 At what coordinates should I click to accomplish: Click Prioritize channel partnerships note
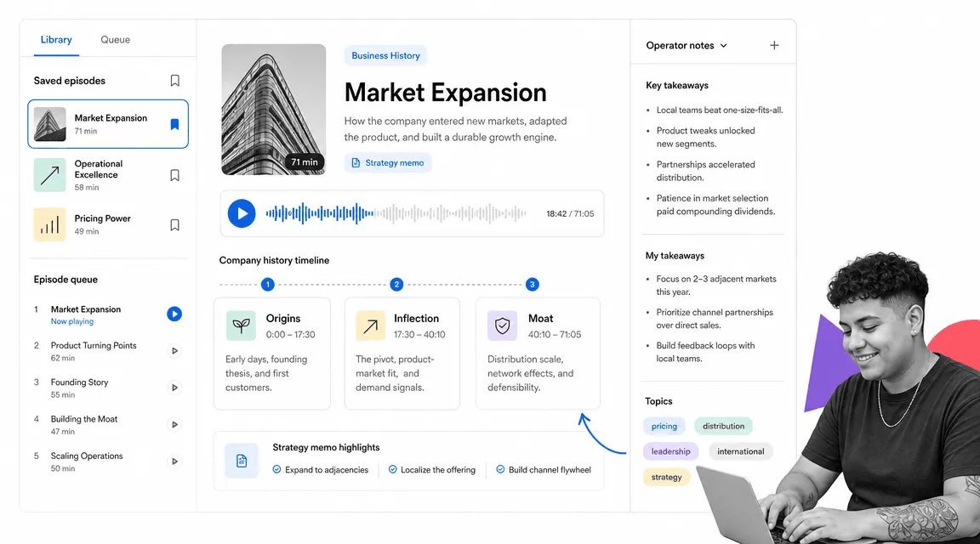[x=715, y=319]
